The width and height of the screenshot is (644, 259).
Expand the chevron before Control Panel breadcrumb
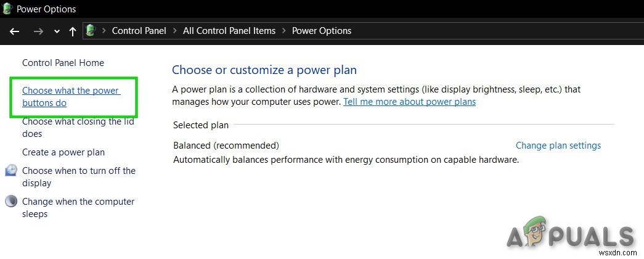pyautogui.click(x=104, y=31)
